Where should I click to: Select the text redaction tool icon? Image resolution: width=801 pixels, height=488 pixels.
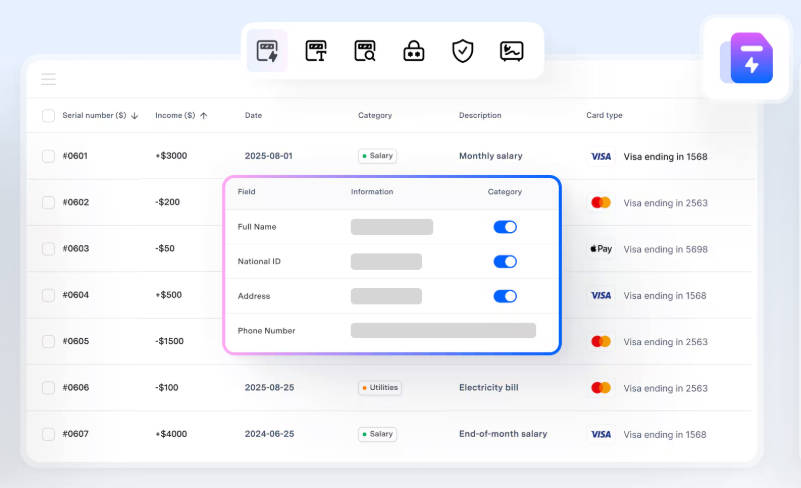click(316, 51)
